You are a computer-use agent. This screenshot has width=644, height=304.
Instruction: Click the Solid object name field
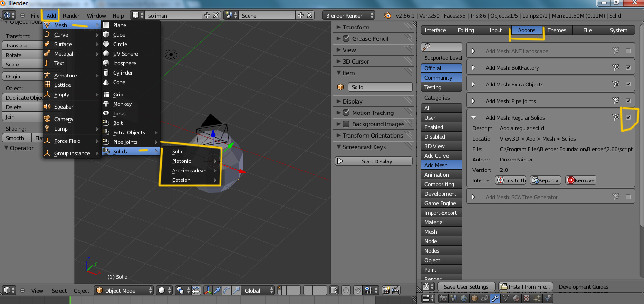pos(380,87)
